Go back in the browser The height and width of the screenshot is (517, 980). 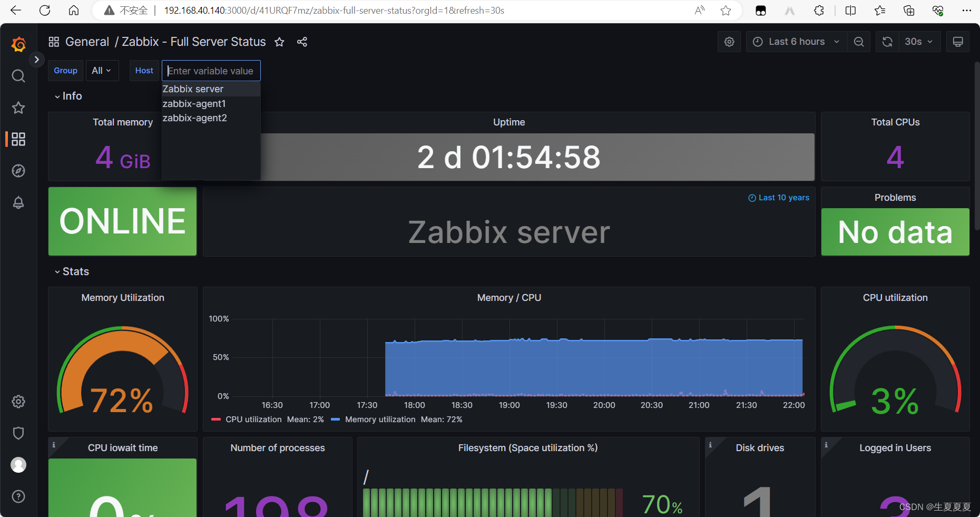pos(16,10)
